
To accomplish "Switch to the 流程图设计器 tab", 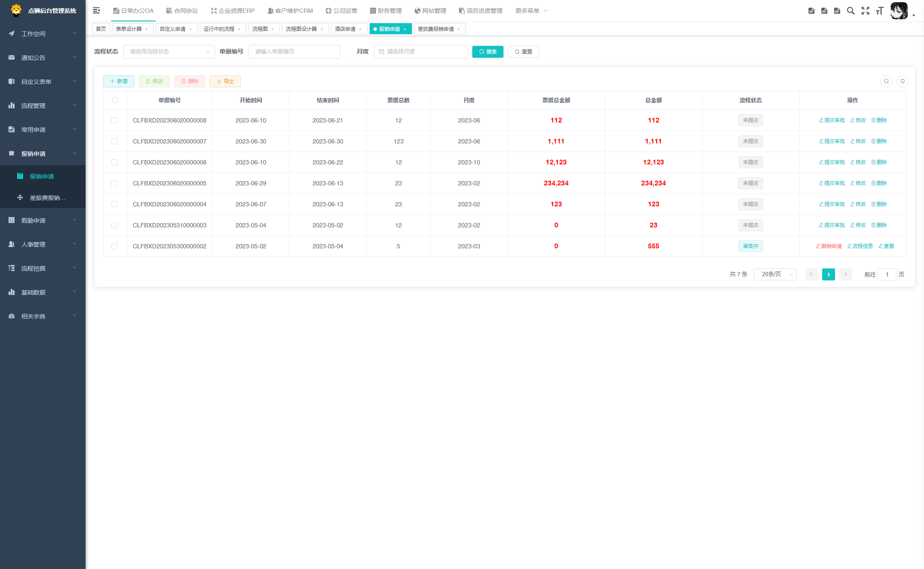I will tap(301, 29).
